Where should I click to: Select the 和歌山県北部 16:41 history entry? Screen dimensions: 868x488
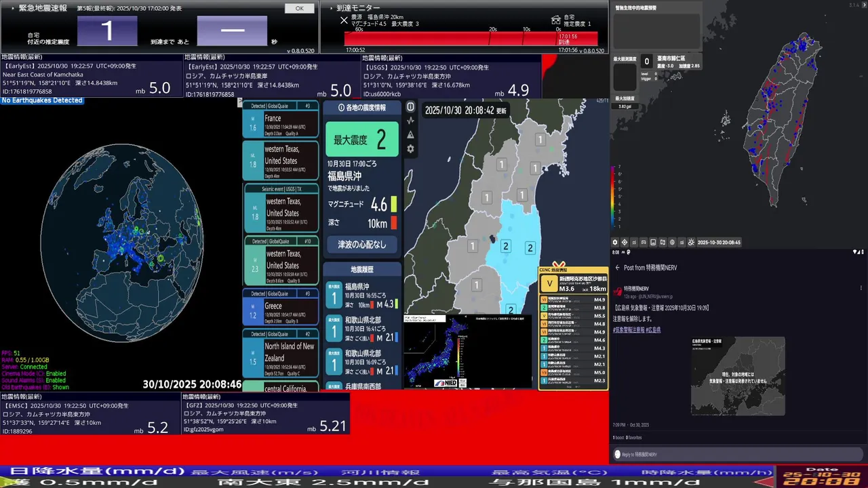(x=362, y=329)
